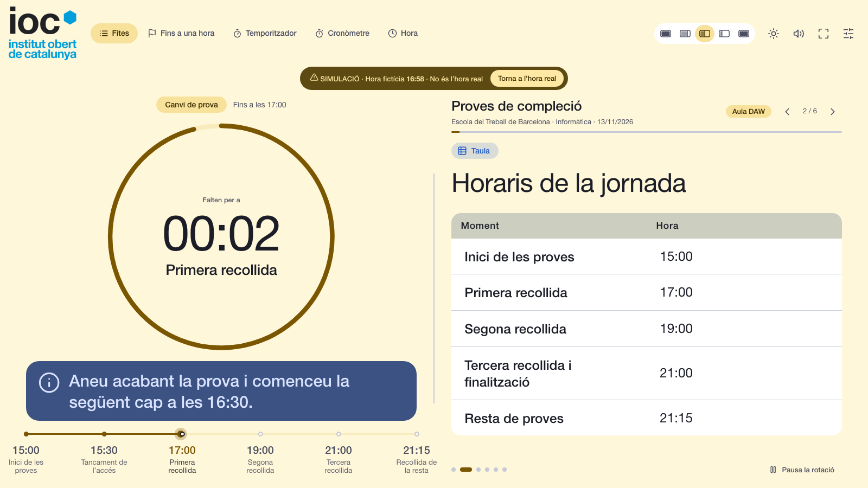Click the Primera recollida table row
The width and height of the screenshot is (868, 488).
[647, 292]
